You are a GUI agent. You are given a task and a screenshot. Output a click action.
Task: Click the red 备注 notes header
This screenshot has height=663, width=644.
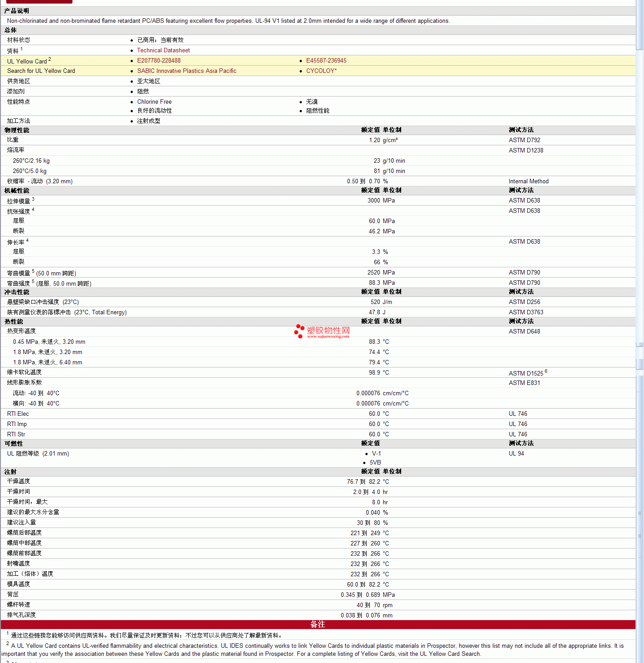pos(318,625)
